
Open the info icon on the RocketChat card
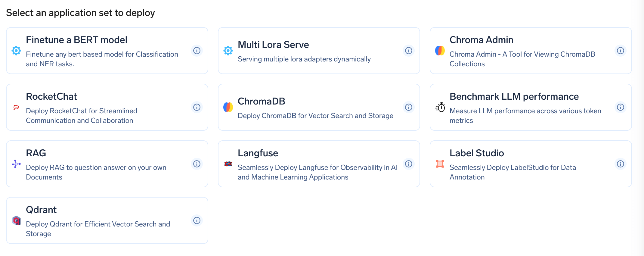point(197,107)
